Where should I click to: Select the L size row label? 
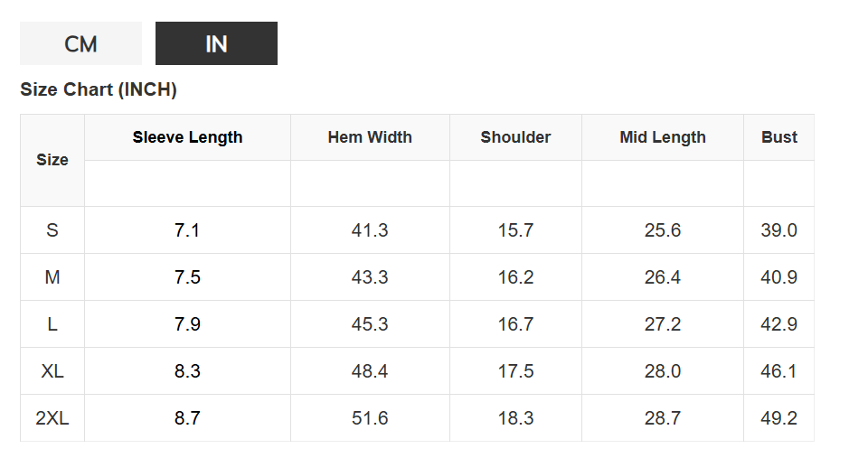(52, 324)
